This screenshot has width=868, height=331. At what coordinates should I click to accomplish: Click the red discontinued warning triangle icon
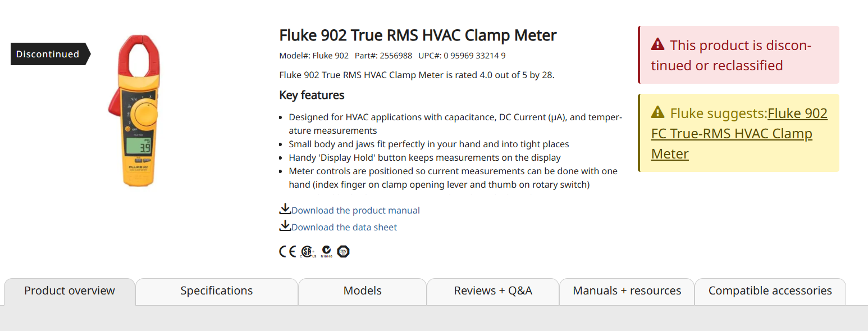tap(657, 44)
